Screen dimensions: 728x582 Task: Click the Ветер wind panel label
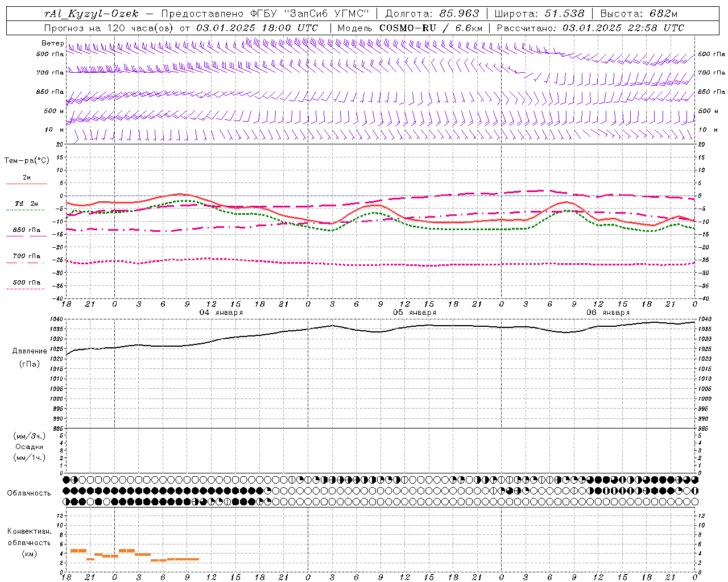52,43
